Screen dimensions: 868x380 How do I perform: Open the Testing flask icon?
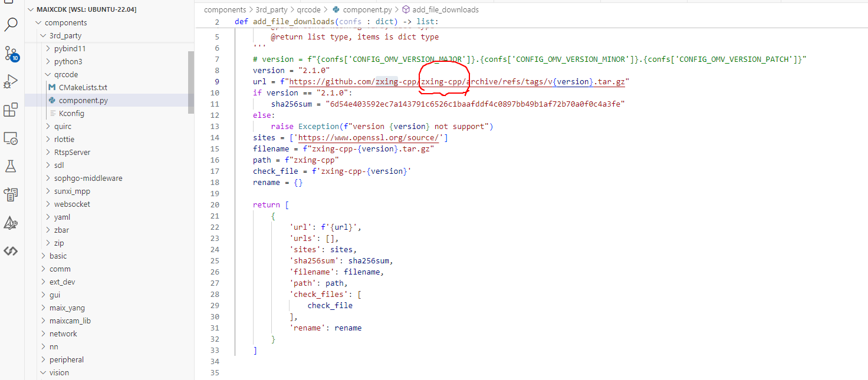(x=11, y=166)
